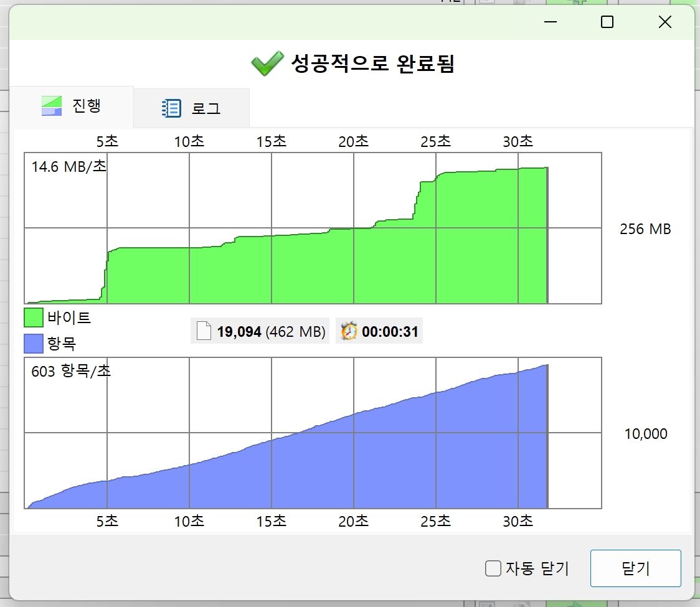
Task: Click the notebook icon on 로그 tab
Action: (171, 108)
